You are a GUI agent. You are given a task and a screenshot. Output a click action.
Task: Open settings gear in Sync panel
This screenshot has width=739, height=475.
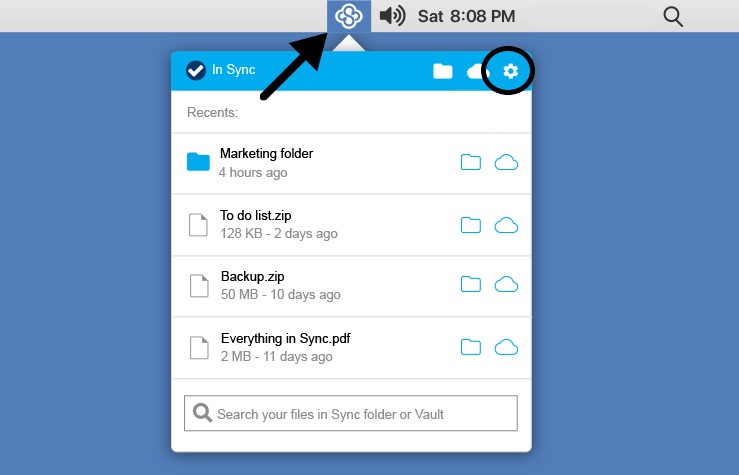[511, 71]
